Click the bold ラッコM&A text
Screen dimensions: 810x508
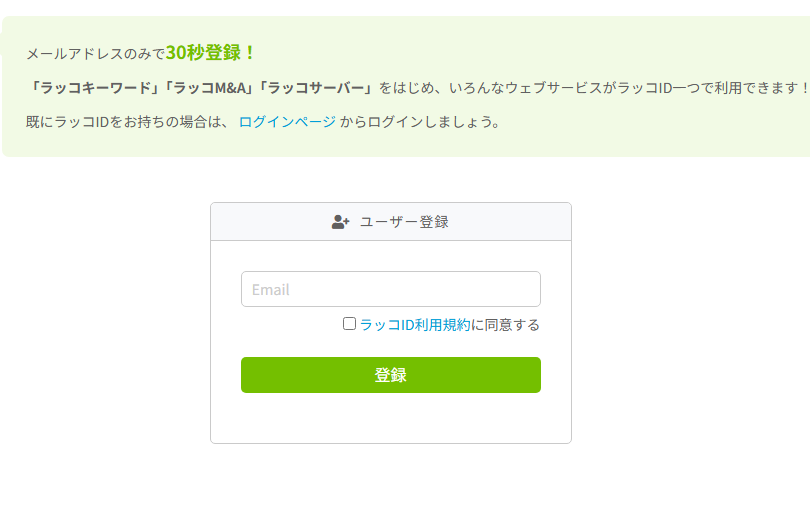click(211, 88)
